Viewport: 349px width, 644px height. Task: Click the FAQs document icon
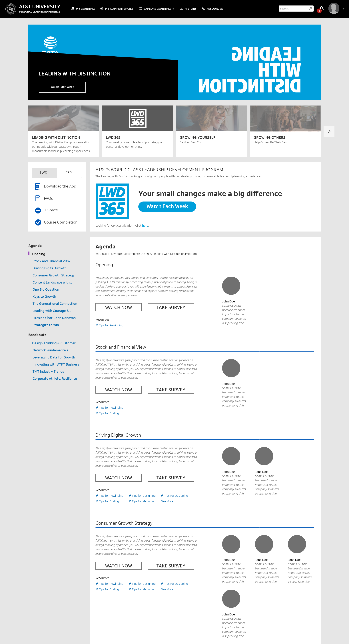point(38,198)
